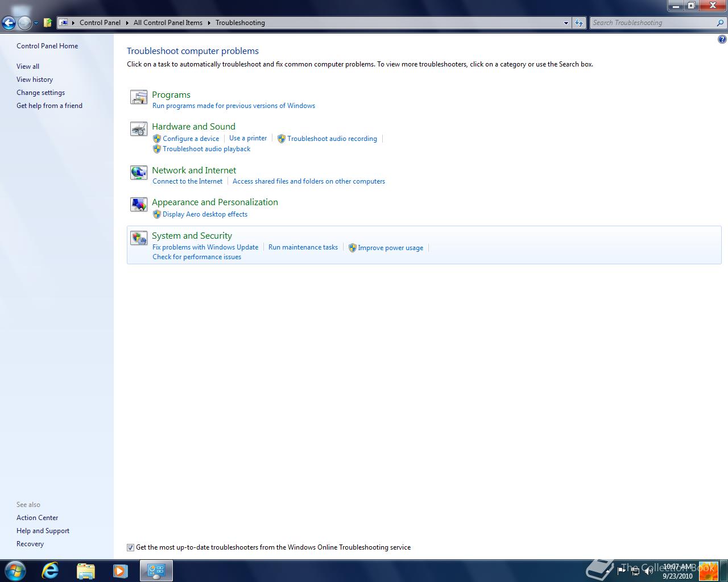Screen dimensions: 728x582
Task: Open the address bar history dropdown
Action: (x=566, y=23)
